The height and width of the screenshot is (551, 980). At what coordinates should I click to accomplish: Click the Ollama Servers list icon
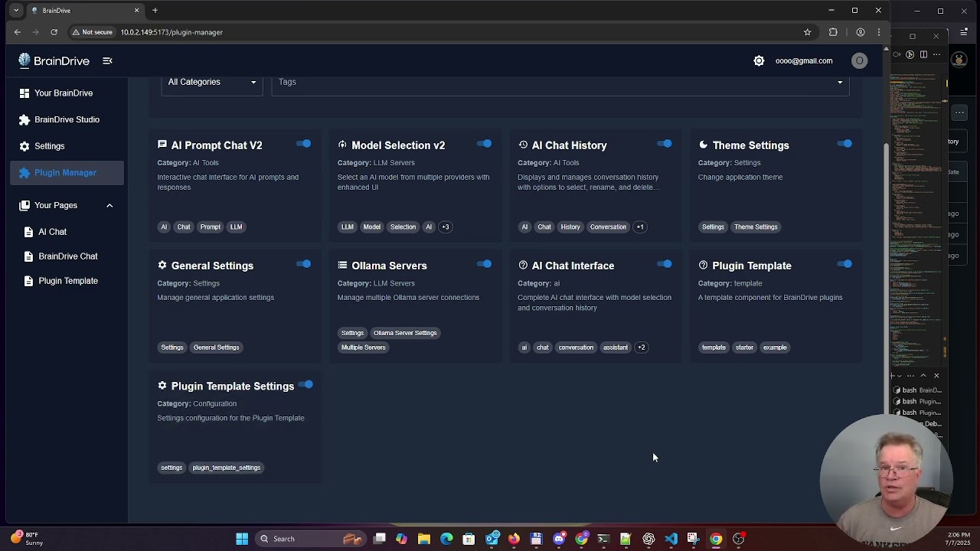pos(342,265)
